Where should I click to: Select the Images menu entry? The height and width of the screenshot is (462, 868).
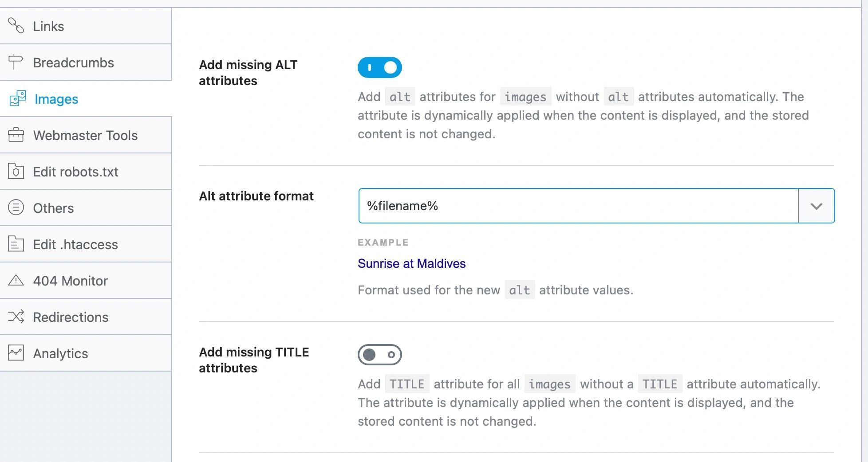pos(56,99)
